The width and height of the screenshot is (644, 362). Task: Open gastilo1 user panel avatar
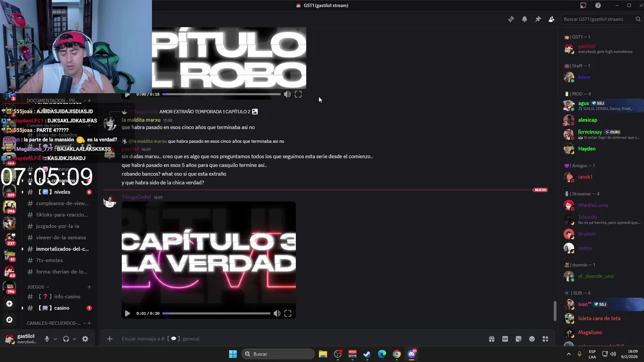[10, 339]
